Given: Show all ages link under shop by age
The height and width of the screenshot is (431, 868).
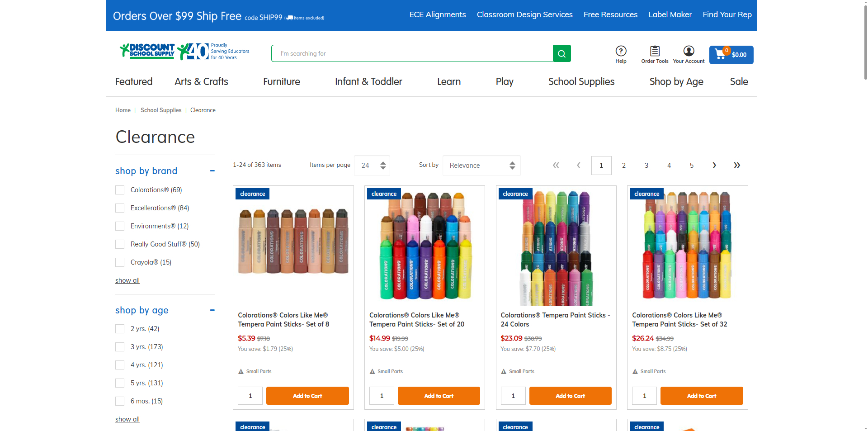Looking at the screenshot, I should click(127, 419).
